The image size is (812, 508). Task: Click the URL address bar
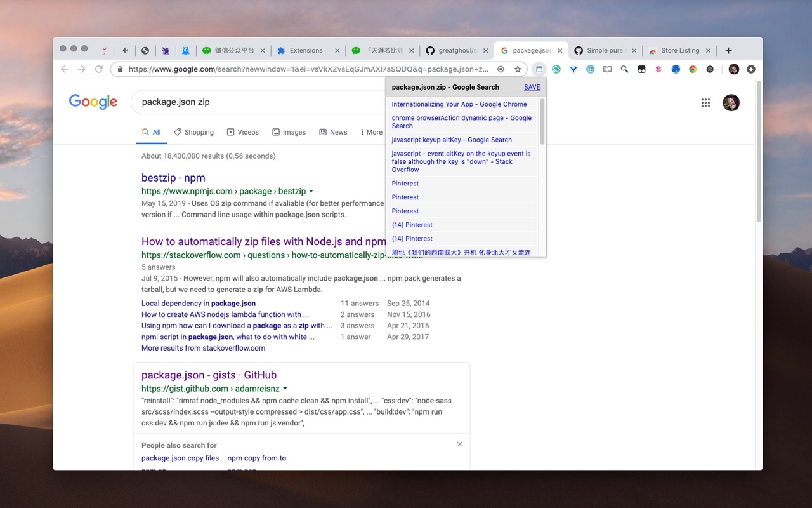(310, 69)
